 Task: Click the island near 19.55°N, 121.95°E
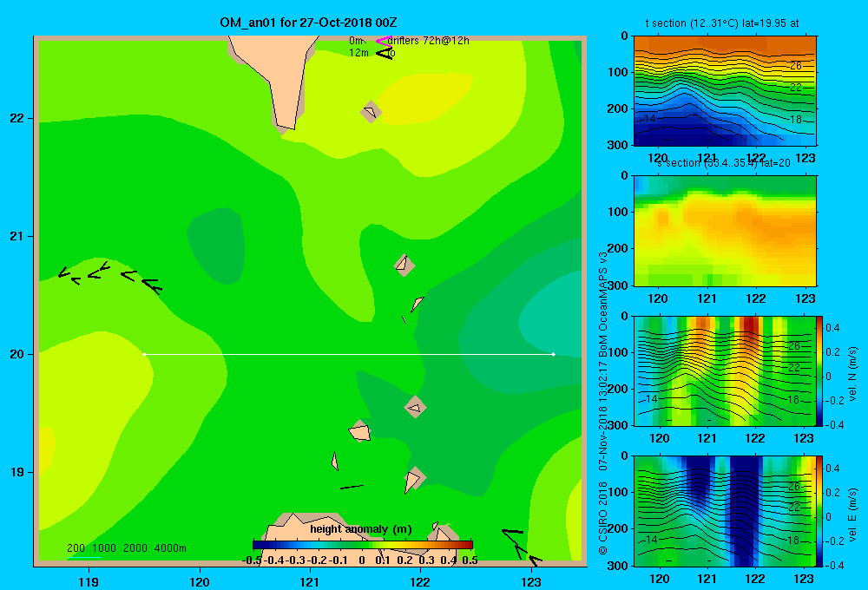tap(415, 407)
